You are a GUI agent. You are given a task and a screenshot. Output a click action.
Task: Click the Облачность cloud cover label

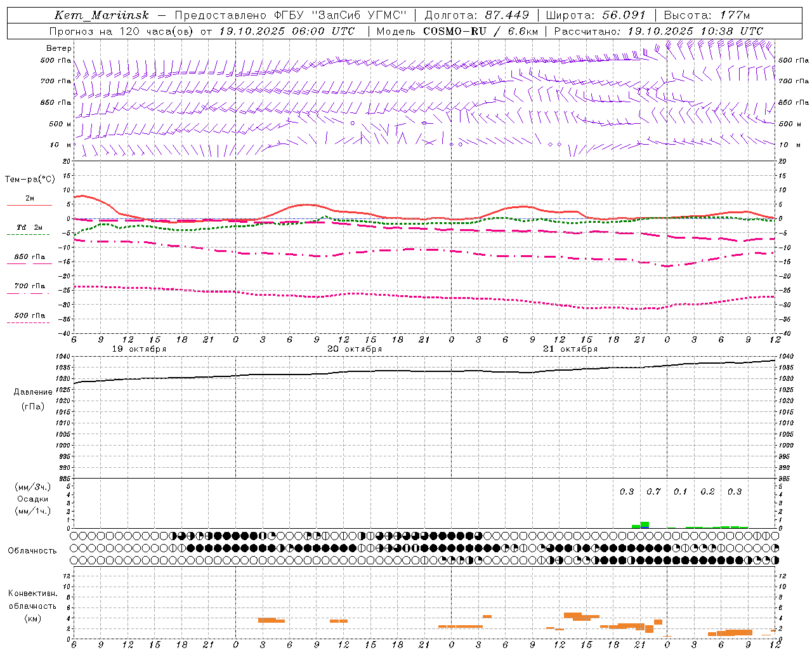(32, 551)
